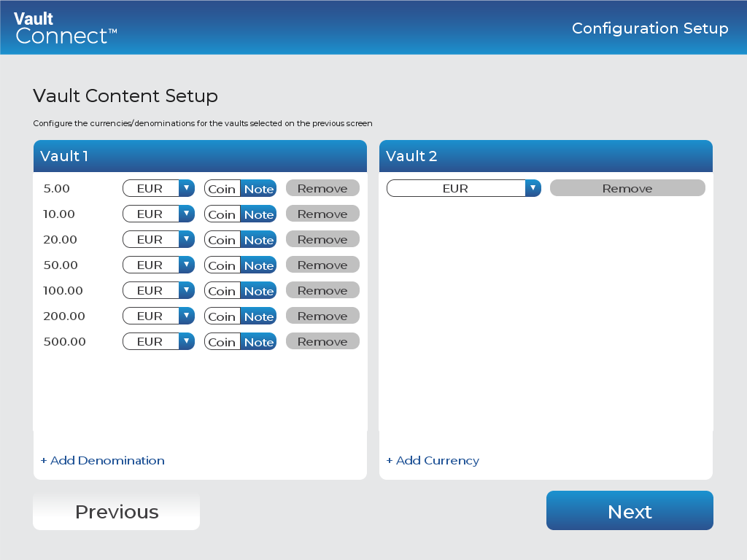Open currency dropdown arrow for 5.00 row

point(187,188)
